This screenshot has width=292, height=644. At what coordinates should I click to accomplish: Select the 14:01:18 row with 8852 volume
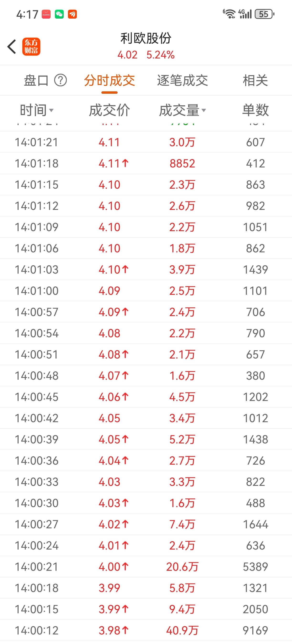pyautogui.click(x=146, y=163)
